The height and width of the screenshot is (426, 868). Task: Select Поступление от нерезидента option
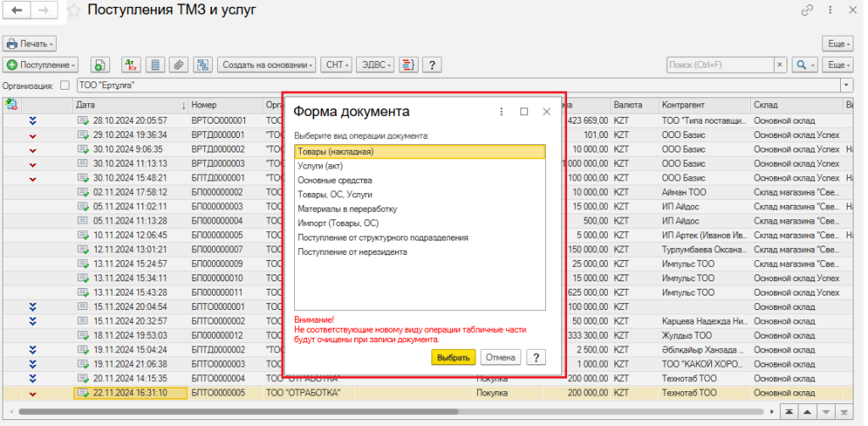pyautogui.click(x=352, y=252)
